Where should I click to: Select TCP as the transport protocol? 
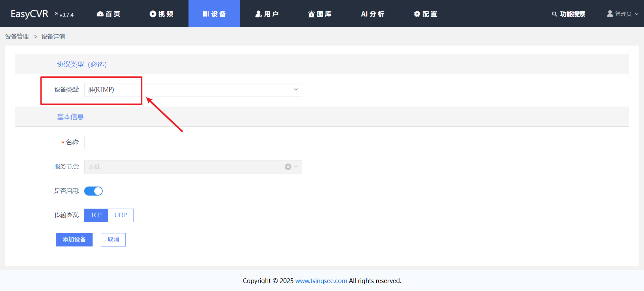(96, 215)
